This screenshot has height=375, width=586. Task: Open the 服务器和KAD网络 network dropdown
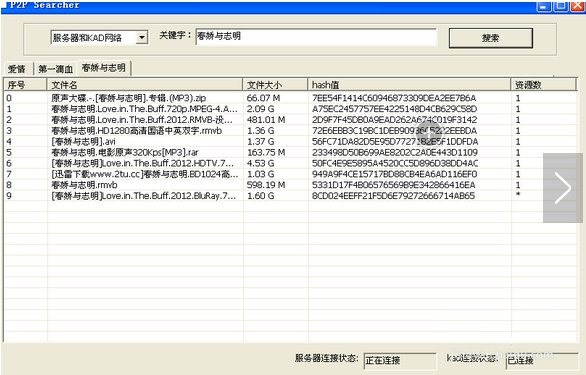click(99, 37)
